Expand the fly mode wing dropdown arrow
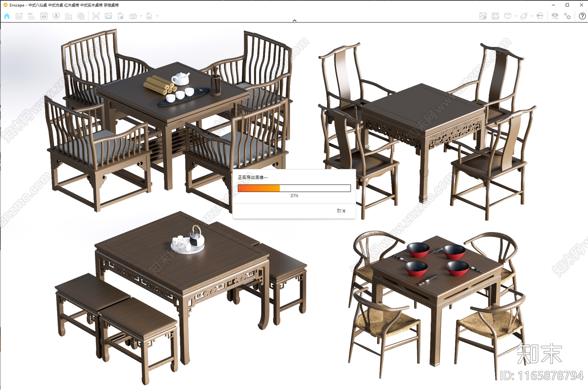The height and width of the screenshot is (390, 588). point(532,16)
